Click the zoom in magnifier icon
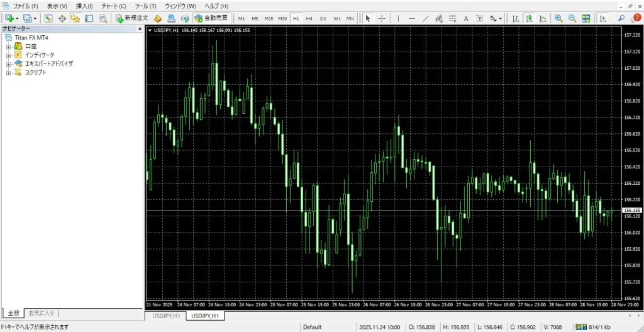The image size is (644, 332). click(x=558, y=18)
